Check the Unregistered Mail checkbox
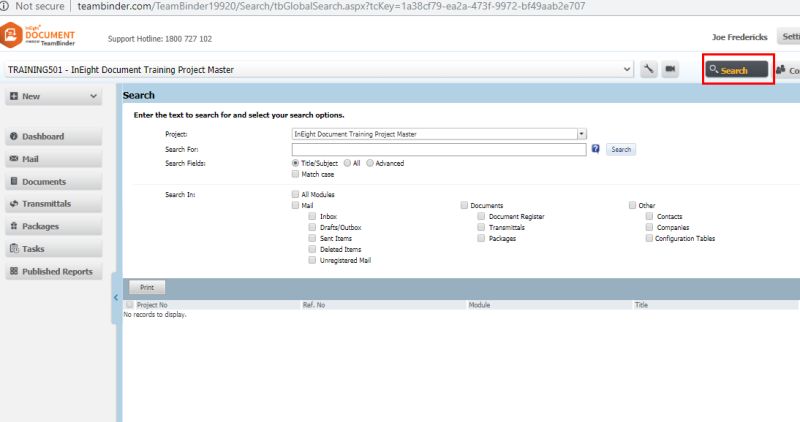800x422 pixels. (312, 260)
